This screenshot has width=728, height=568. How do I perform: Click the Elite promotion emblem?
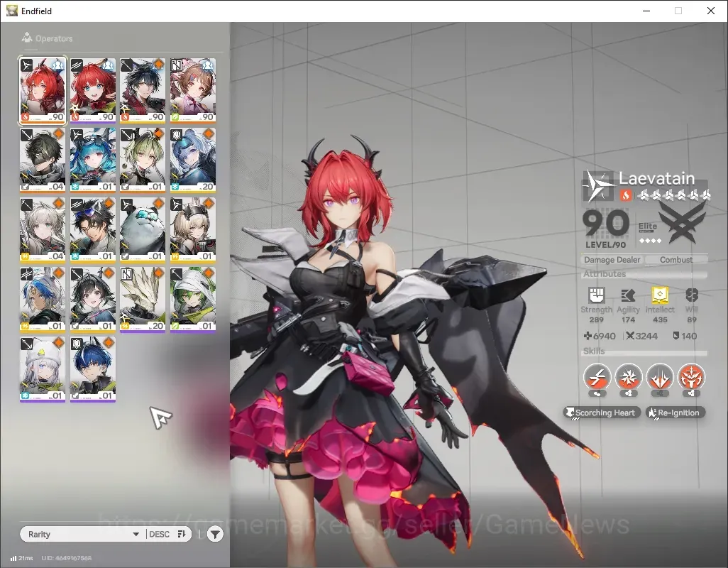pos(682,224)
